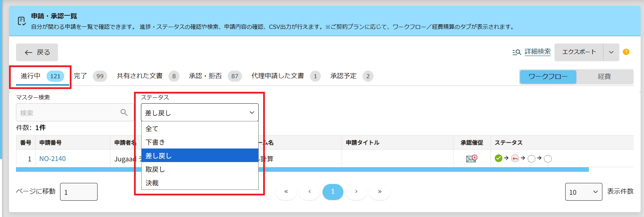The image size is (644, 217).
Task: Expand the エクスポート dropdown arrow
Action: coord(611,52)
